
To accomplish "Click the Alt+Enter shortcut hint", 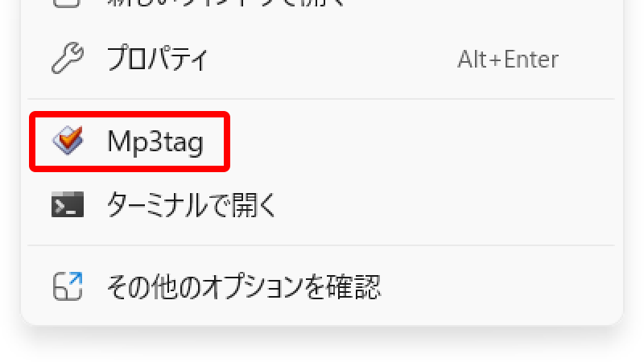I will point(508,59).
